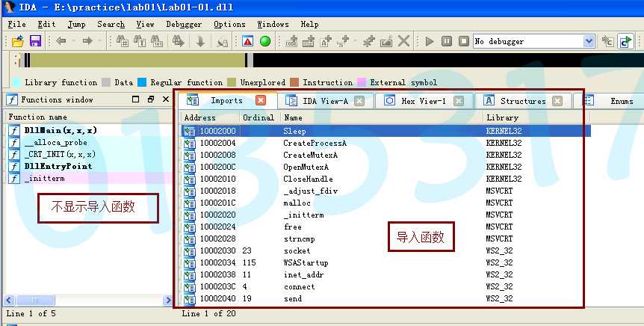
Task: Select the OpenMutexA import row
Action: click(386, 167)
